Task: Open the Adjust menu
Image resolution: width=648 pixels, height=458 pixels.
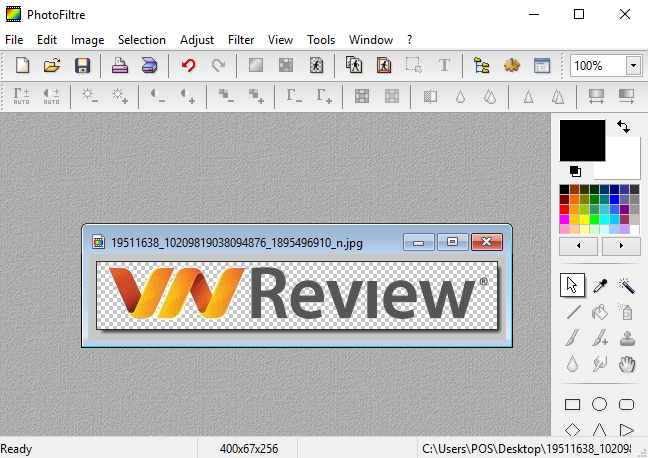Action: click(x=197, y=40)
